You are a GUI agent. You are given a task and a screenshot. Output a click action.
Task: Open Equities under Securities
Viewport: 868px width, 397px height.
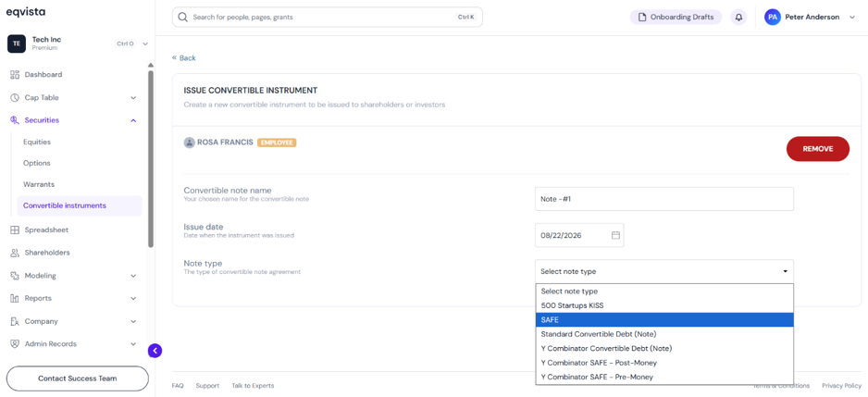point(36,143)
